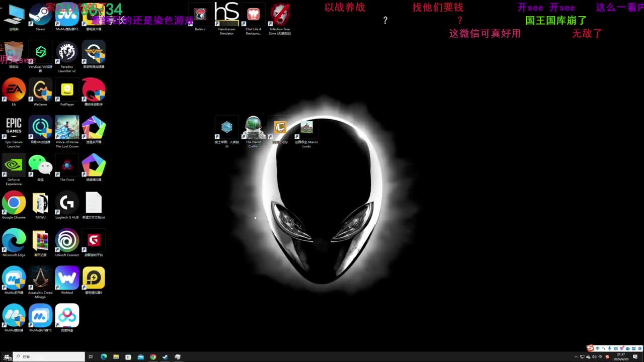Screen dimensions: 644x362
Task: Select the yellow-circle icon beside WeMod
Action: (94, 281)
